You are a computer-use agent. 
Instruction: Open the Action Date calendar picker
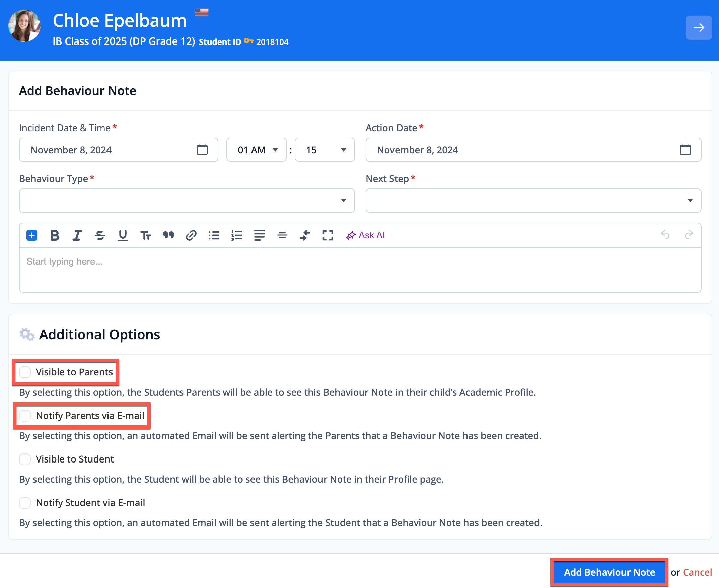pyautogui.click(x=685, y=150)
